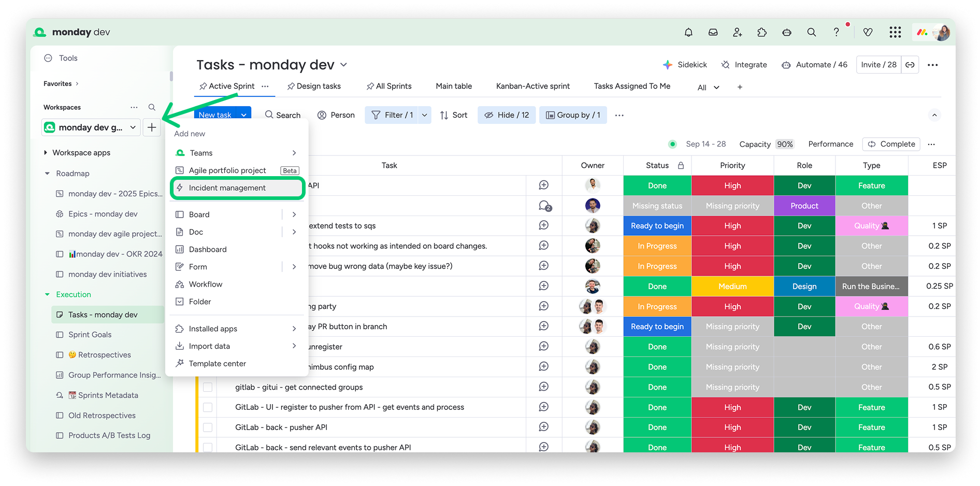Open the All views dropdown

click(x=708, y=87)
